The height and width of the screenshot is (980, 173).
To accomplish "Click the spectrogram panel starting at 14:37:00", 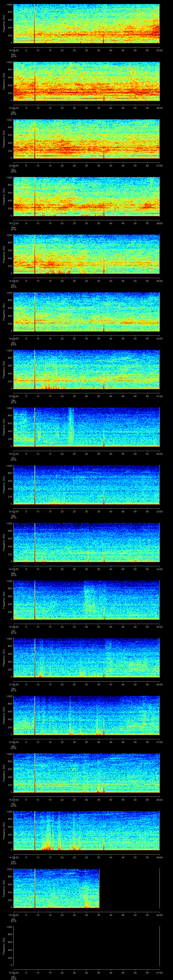I will point(87,773).
